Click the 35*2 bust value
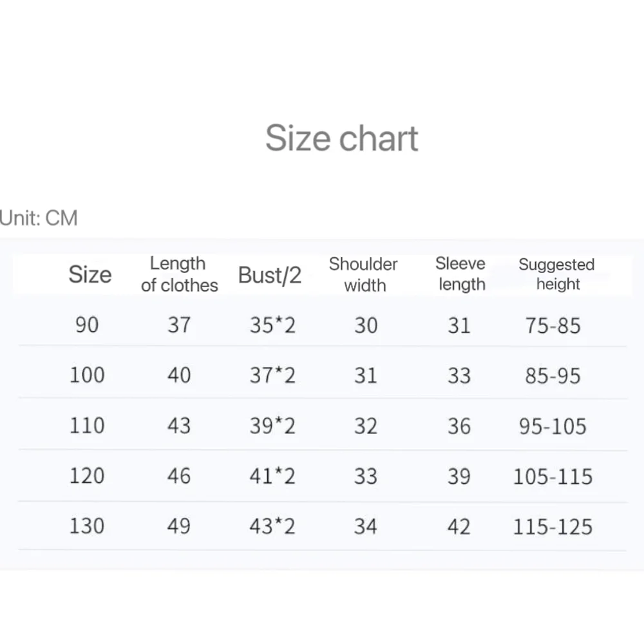 pyautogui.click(x=272, y=325)
